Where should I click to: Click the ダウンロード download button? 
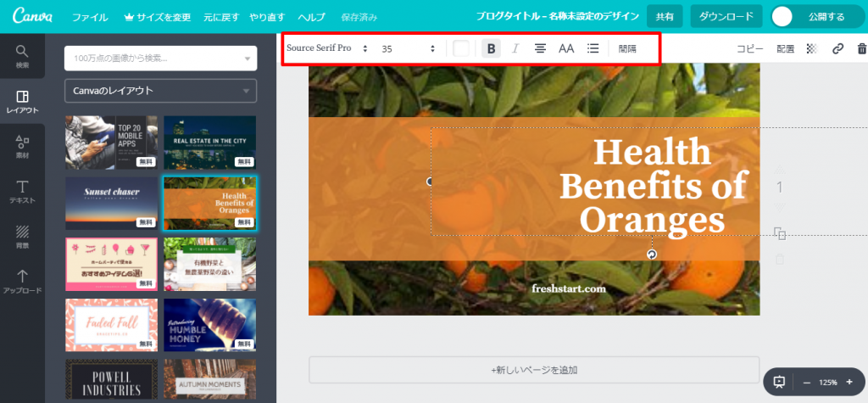[x=726, y=17]
